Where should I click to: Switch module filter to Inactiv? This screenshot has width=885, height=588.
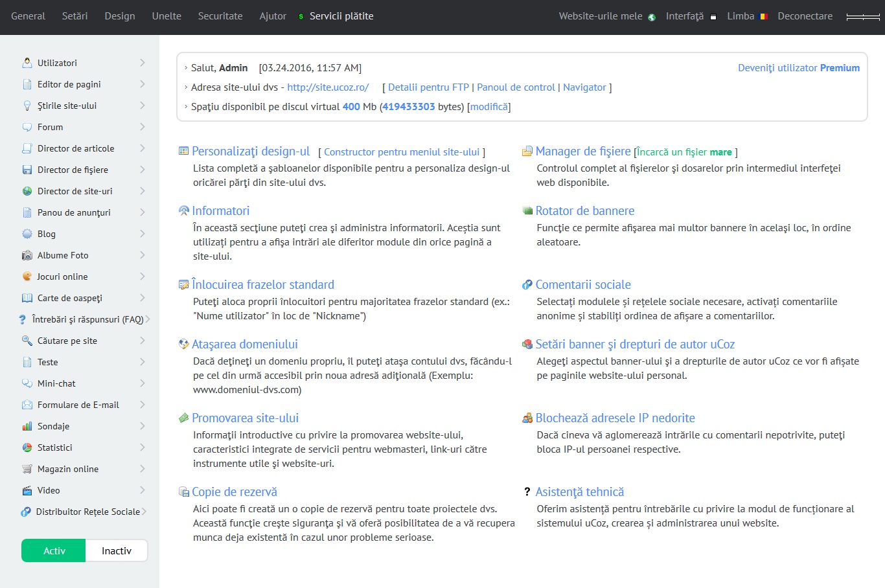click(x=117, y=551)
